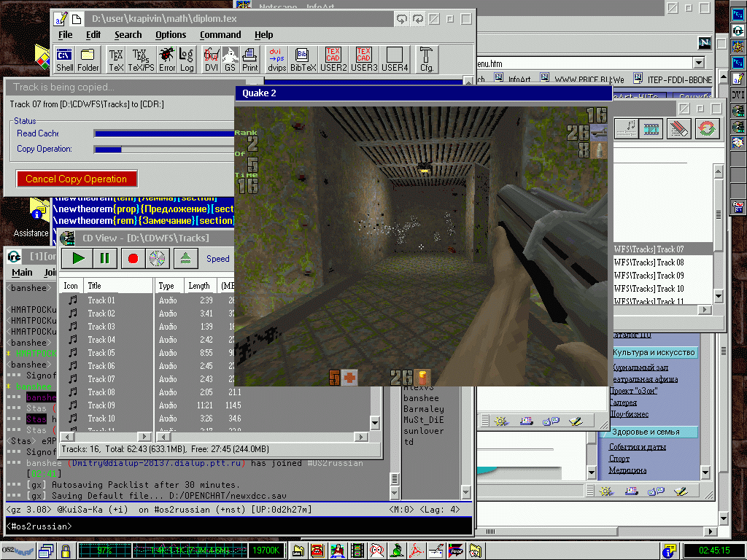This screenshot has width=747, height=560.
Task: Run the TeX compile icon
Action: 116,60
